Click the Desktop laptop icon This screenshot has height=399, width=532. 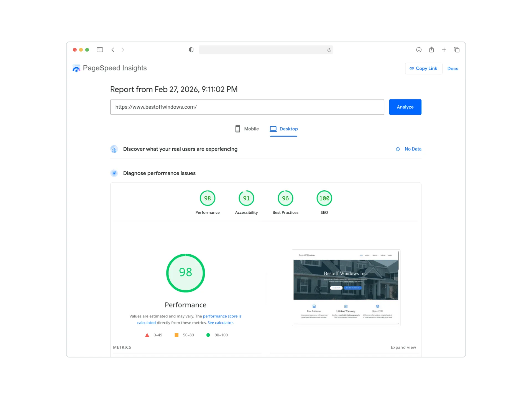pos(273,129)
